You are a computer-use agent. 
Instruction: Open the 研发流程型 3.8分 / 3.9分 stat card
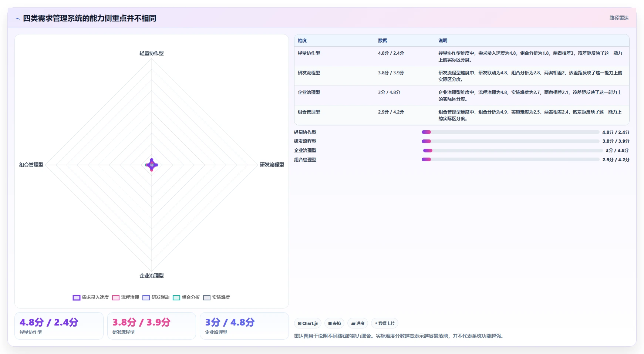coord(152,326)
